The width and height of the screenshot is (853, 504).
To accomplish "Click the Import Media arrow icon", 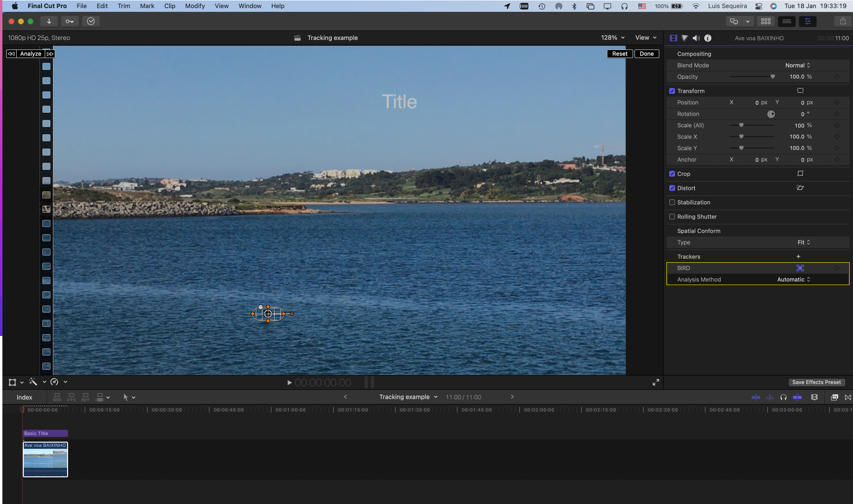I will point(49,21).
